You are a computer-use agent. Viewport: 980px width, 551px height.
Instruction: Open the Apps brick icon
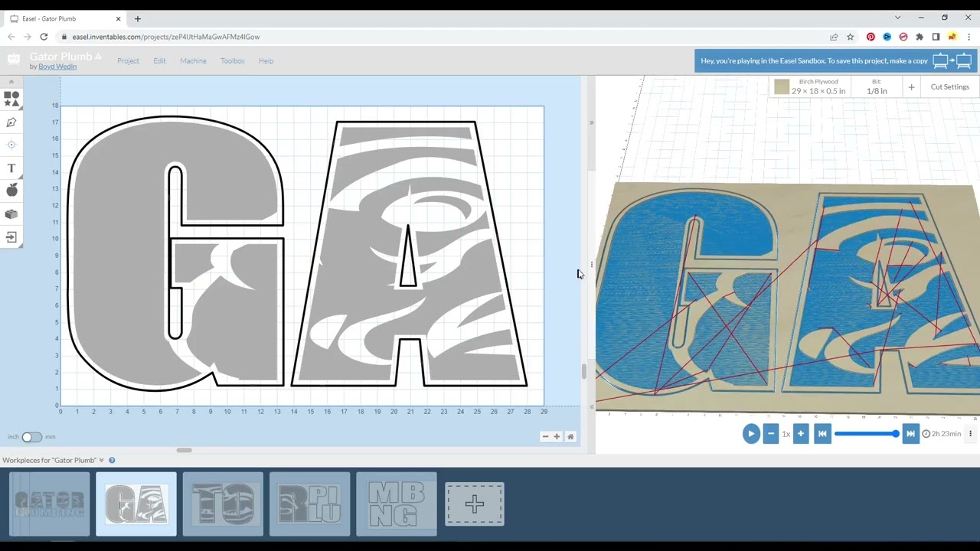11,214
